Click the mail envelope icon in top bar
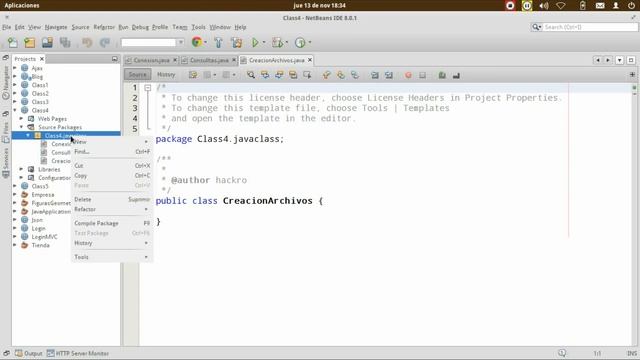Screen dimensions: 640x360 pyautogui.click(x=600, y=6)
